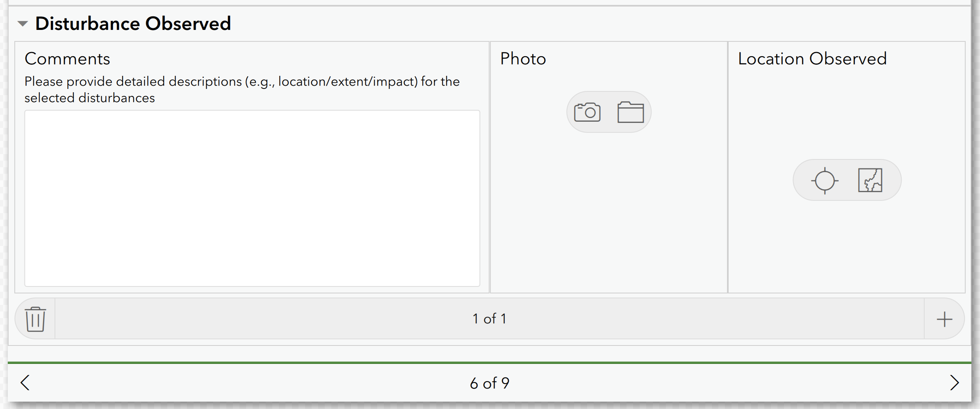Capture GPS position with the crosshair icon
Viewport: 980px width, 409px height.
pos(825,180)
